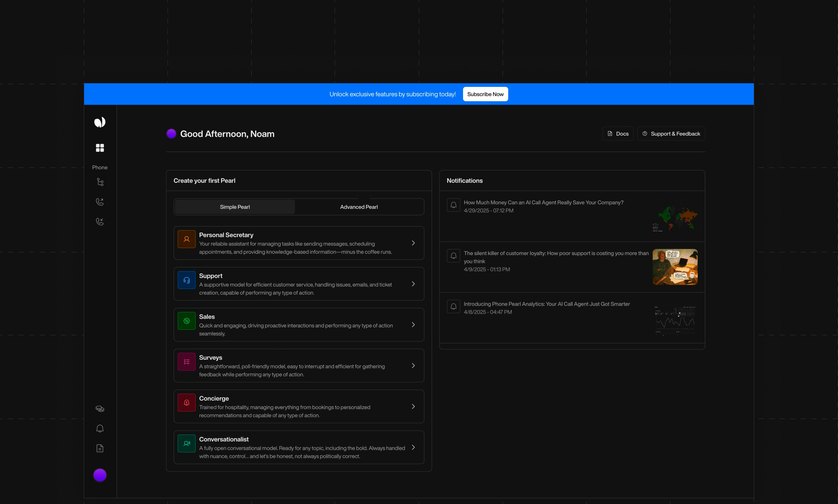Select the Pearls flow icon under Phone
838x504 pixels.
[x=100, y=182]
